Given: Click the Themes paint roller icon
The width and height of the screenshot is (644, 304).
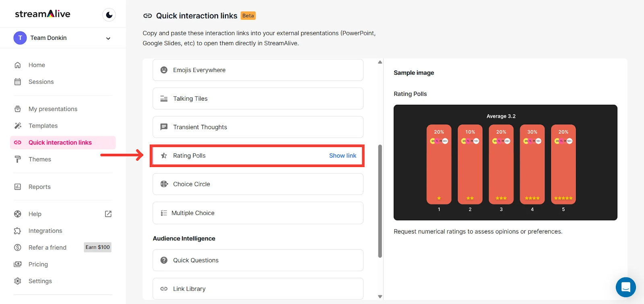Looking at the screenshot, I should [18, 159].
